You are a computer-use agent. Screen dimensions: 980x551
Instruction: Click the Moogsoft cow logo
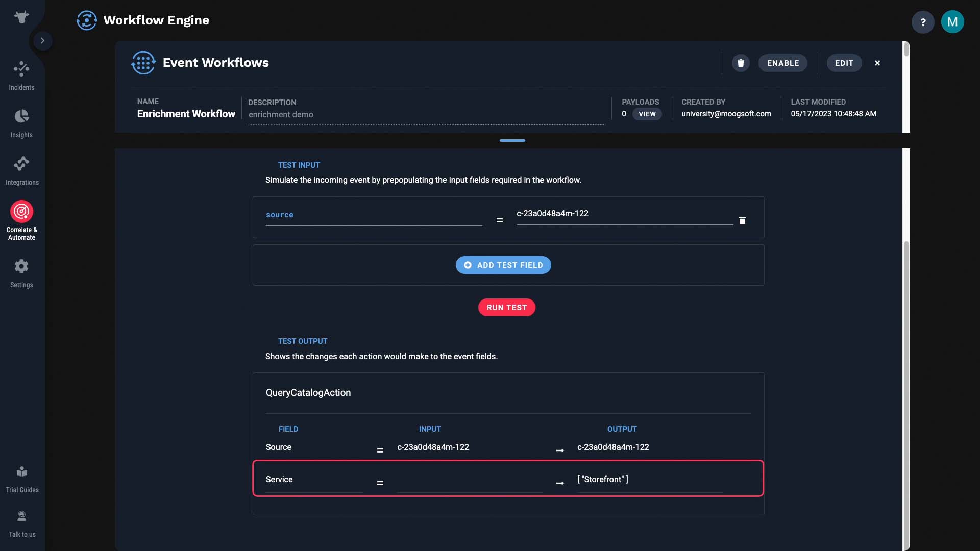(x=21, y=17)
